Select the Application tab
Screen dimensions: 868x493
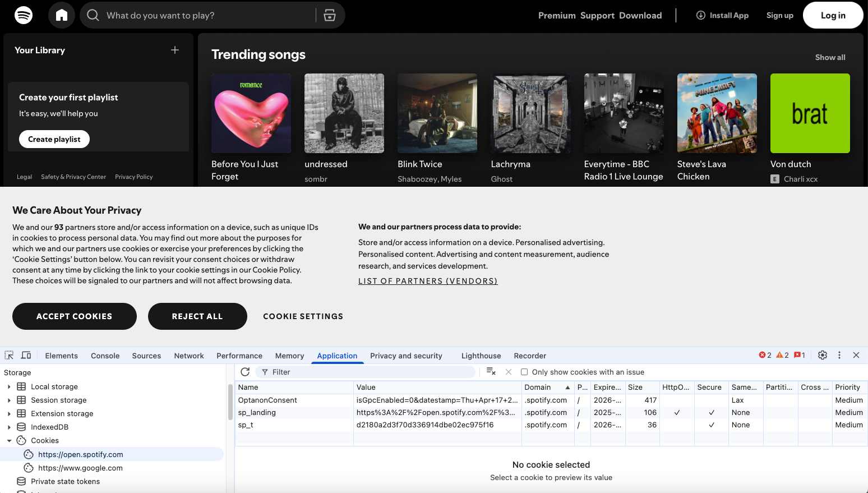click(337, 356)
